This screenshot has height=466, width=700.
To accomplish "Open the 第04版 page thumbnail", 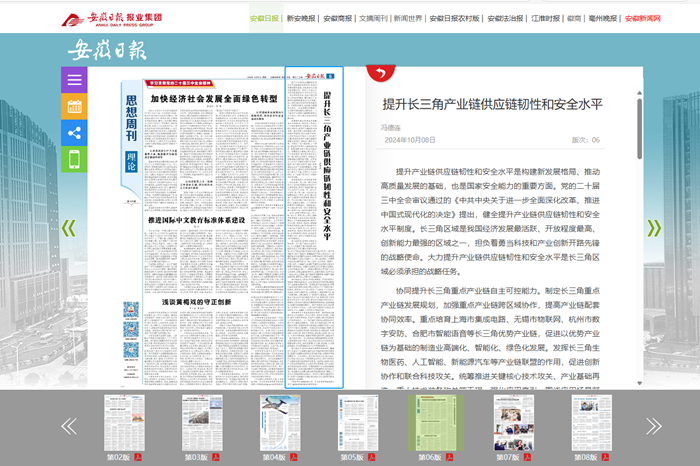I will (x=279, y=421).
